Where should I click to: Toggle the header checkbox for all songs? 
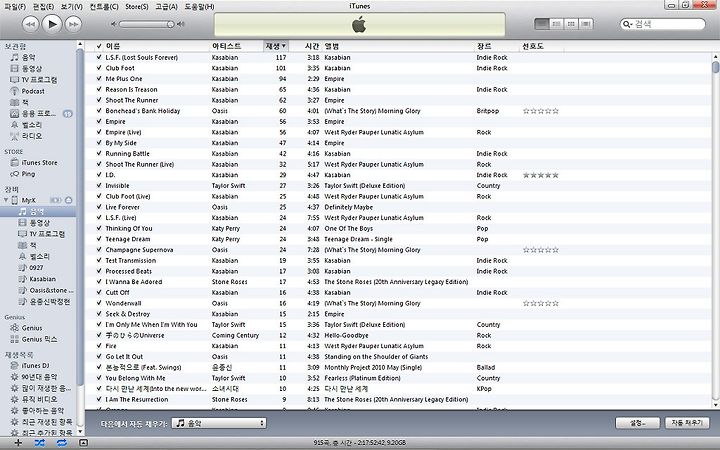(99, 46)
